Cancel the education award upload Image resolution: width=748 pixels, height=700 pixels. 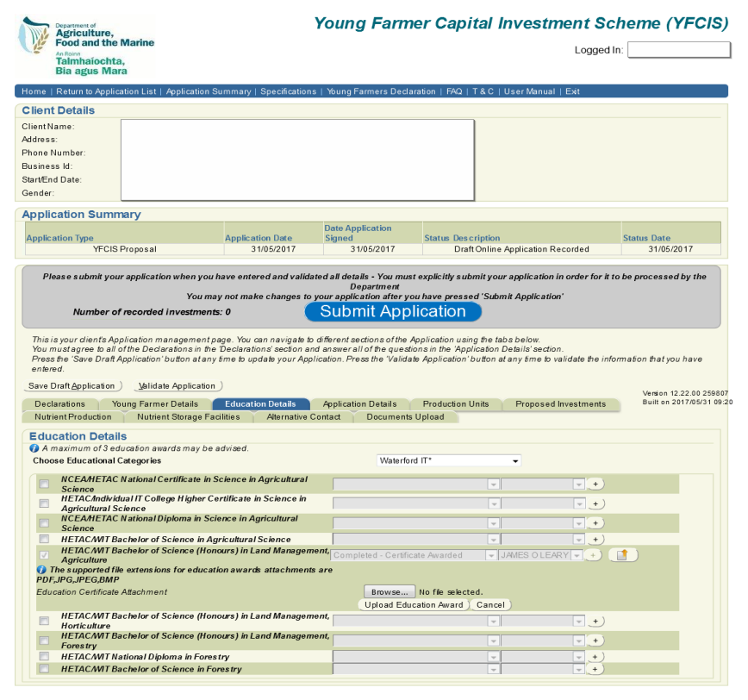[x=490, y=605]
